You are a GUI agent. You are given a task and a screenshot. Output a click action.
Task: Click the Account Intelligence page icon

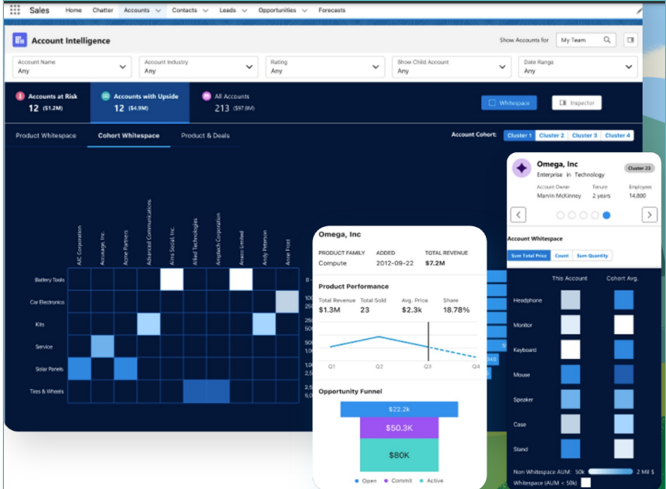[x=19, y=40]
